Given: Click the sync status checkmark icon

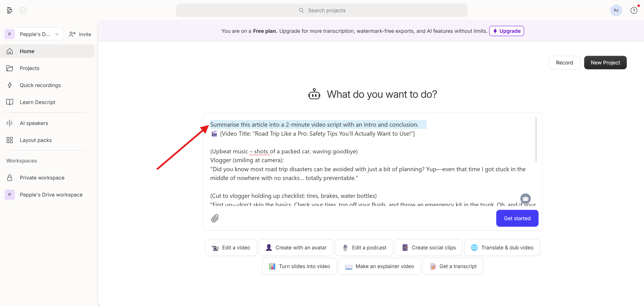Looking at the screenshot, I should tap(23, 11).
